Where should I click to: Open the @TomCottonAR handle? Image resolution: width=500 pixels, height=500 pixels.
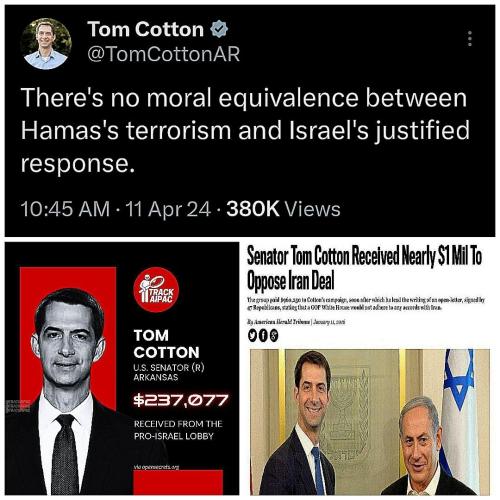[163, 54]
